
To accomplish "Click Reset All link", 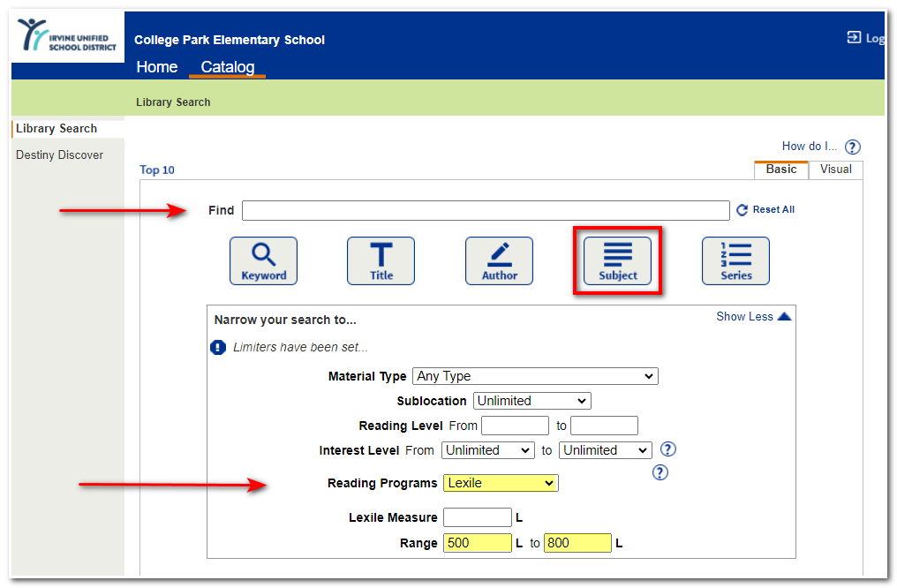I will (x=765, y=210).
